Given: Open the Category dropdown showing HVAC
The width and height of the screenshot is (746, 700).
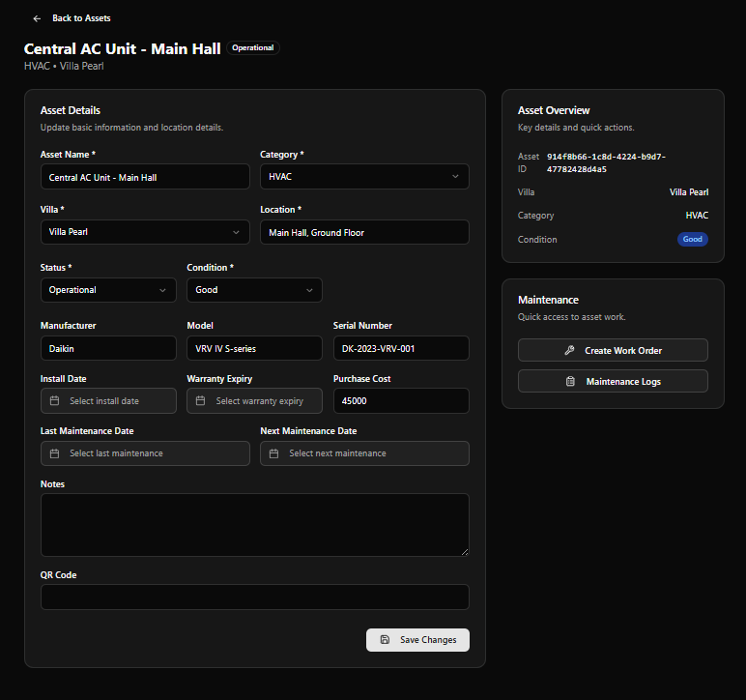Looking at the screenshot, I should click(364, 177).
